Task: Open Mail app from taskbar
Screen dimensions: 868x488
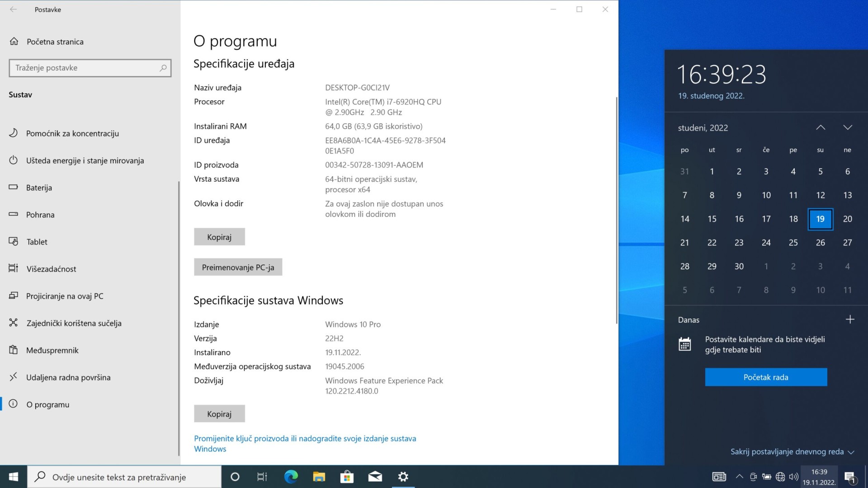Action: pos(375,477)
